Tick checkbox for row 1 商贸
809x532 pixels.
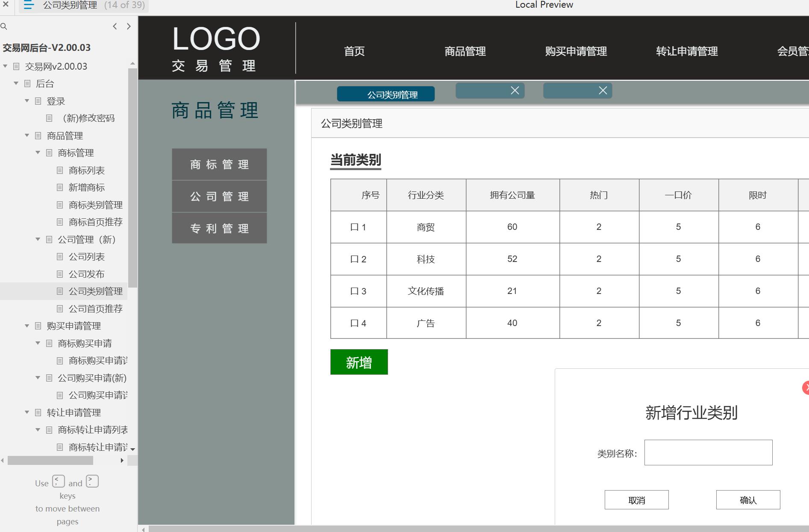[x=354, y=227]
